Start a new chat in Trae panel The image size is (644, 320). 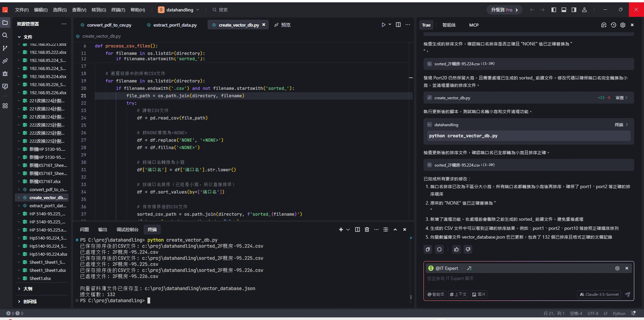tap(604, 25)
